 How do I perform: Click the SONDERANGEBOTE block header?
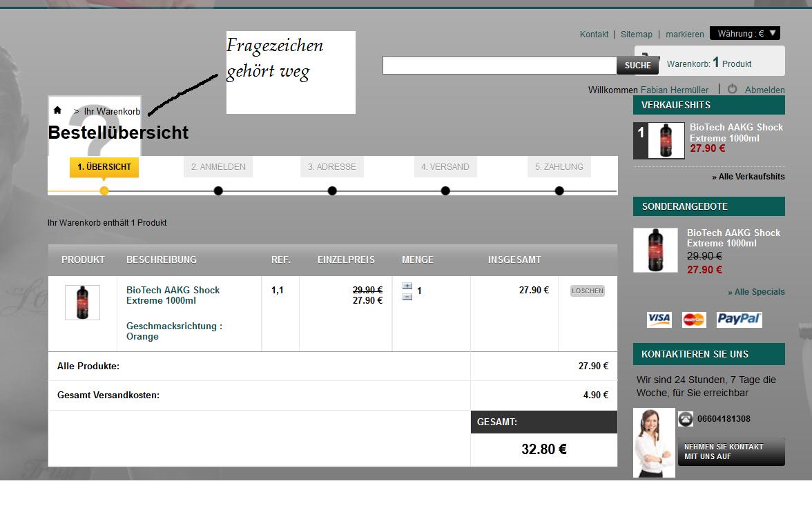tap(709, 206)
